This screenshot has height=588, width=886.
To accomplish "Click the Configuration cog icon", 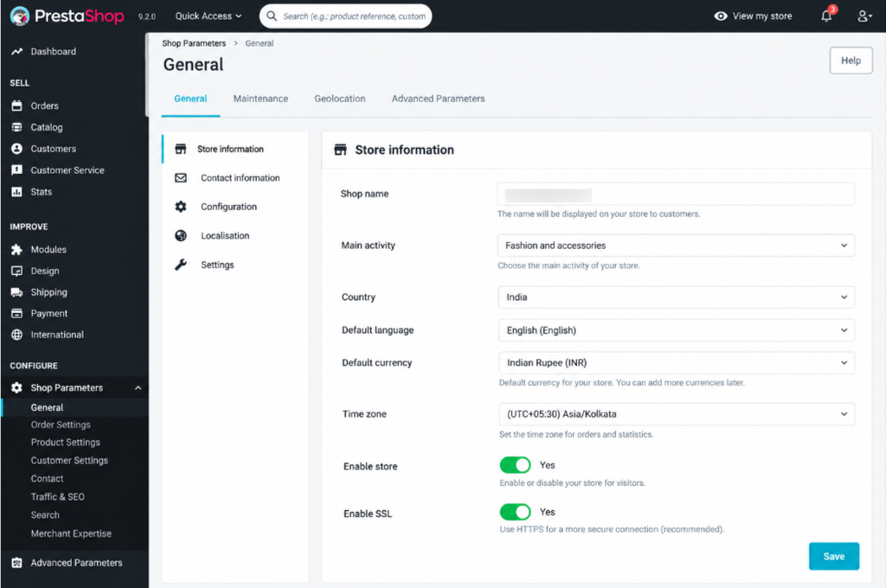I will click(181, 207).
